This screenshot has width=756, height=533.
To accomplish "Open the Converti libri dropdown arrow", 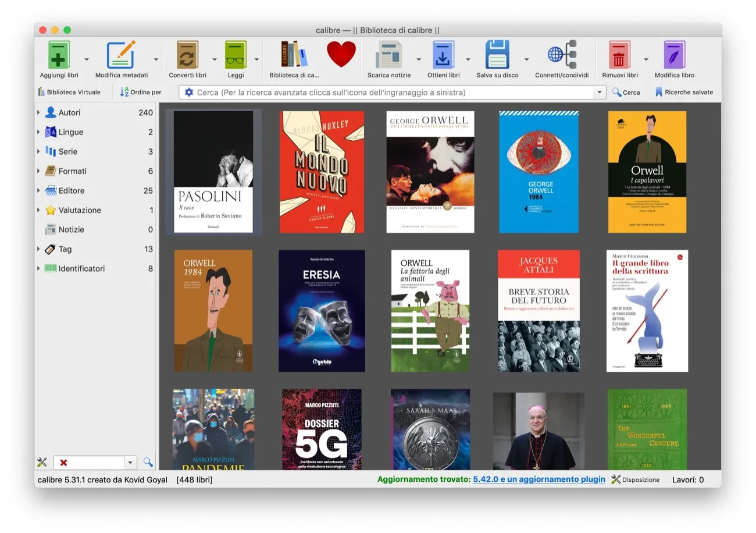I will pos(215,58).
